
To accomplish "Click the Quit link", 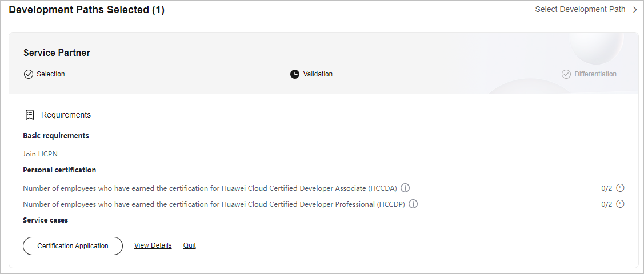I will pyautogui.click(x=189, y=245).
